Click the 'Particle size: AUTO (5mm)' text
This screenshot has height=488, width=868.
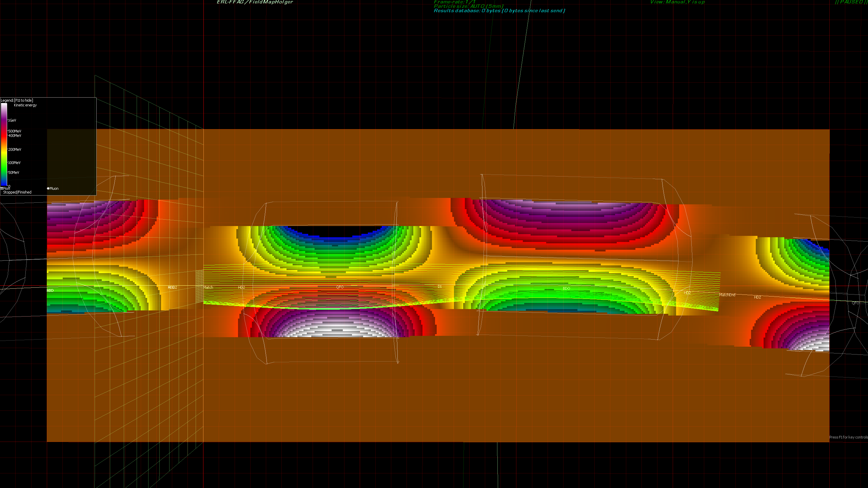pos(468,6)
